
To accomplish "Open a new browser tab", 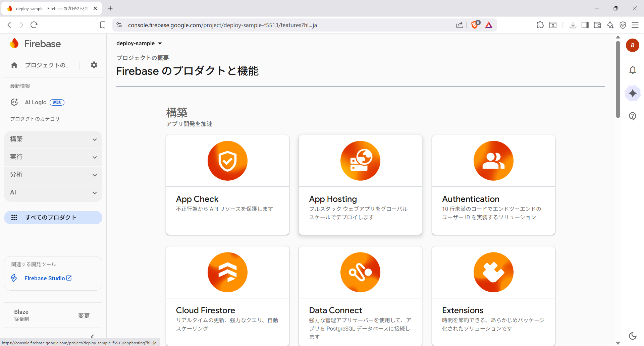I will pyautogui.click(x=110, y=9).
